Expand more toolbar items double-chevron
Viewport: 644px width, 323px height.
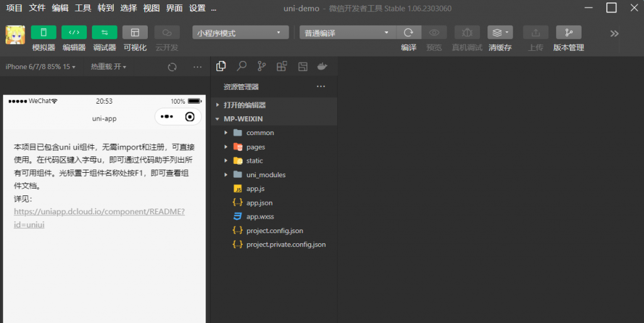point(614,34)
